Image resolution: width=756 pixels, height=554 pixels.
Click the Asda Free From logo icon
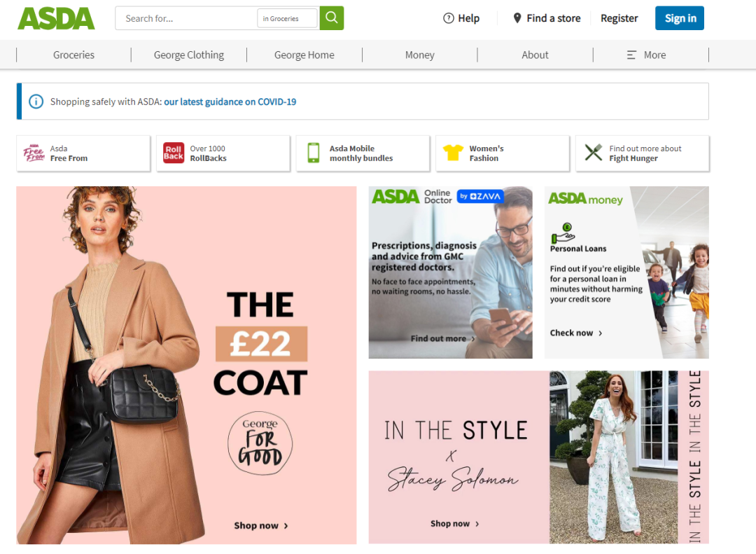coord(34,153)
